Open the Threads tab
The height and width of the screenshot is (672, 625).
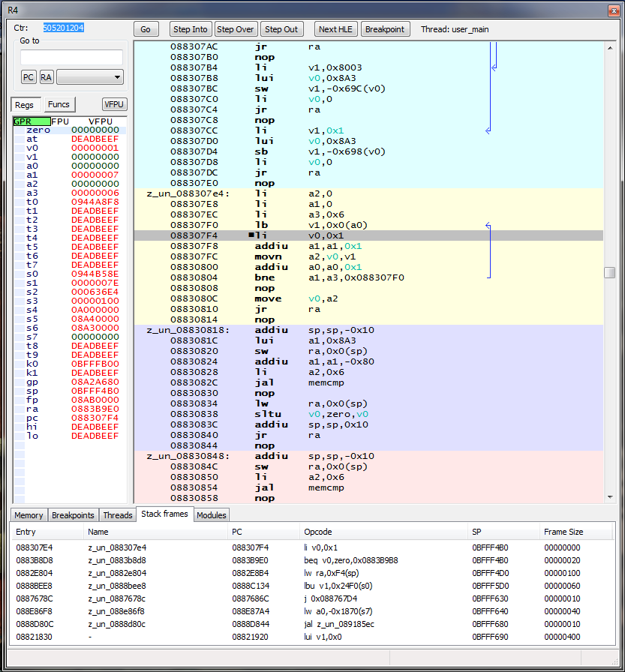click(x=117, y=515)
